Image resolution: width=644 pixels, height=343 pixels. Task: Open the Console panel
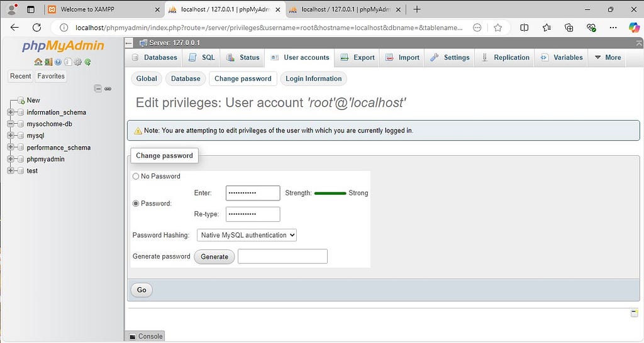click(146, 337)
